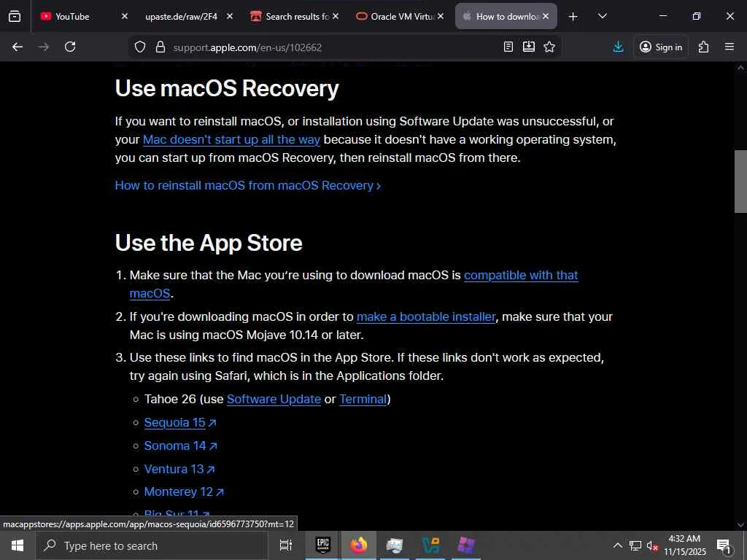This screenshot has width=747, height=560.
Task: Open 'make a bootable installer' link
Action: click(x=426, y=316)
